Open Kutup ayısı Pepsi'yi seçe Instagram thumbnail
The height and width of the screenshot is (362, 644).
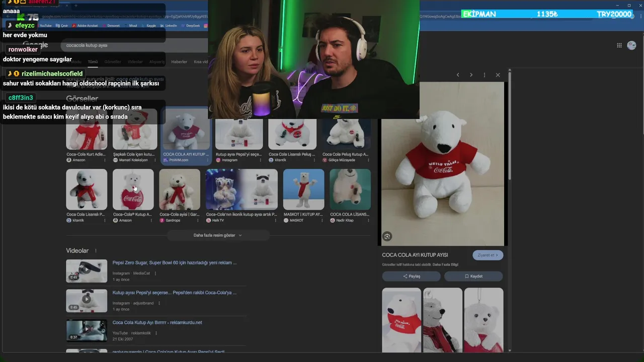[x=239, y=134]
